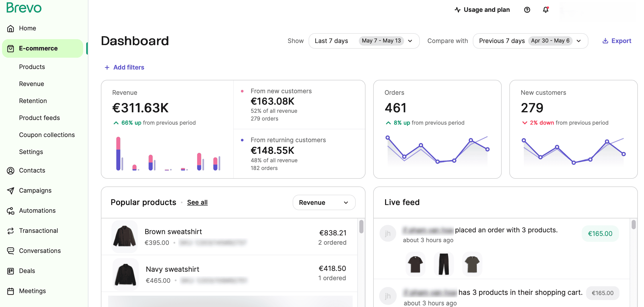Image resolution: width=644 pixels, height=307 pixels.
Task: Click the Meetings calendar icon
Action: click(11, 291)
